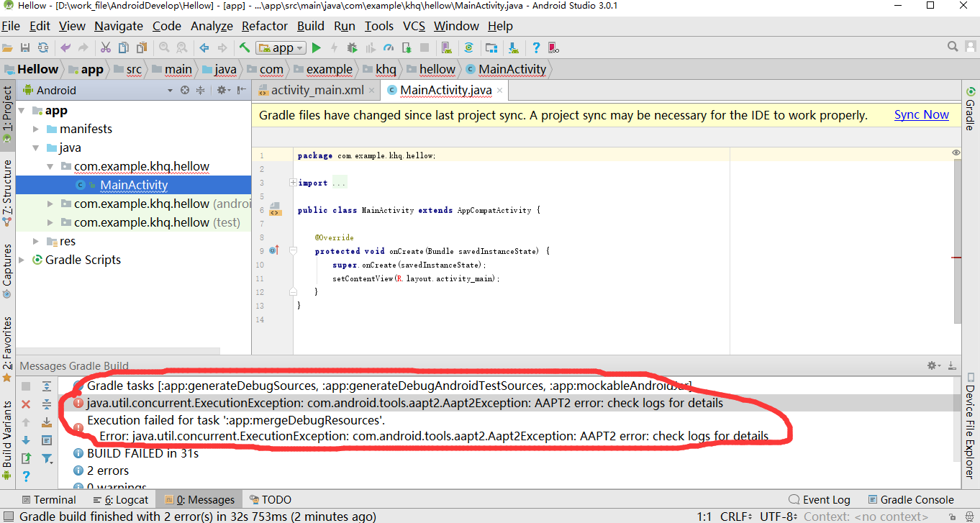Click the Paste clipboard icon
The width and height of the screenshot is (980, 523).
point(142,47)
